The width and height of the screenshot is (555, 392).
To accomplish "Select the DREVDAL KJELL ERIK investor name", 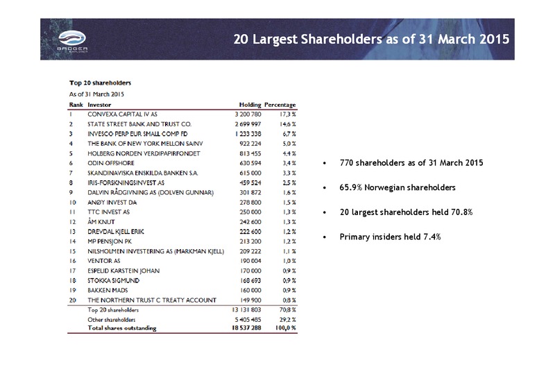I will [x=116, y=232].
